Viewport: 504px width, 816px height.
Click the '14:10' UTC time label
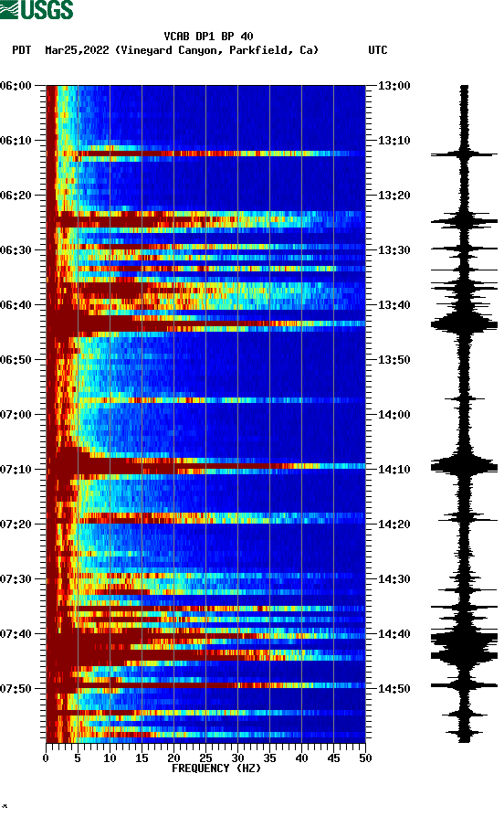tap(394, 470)
